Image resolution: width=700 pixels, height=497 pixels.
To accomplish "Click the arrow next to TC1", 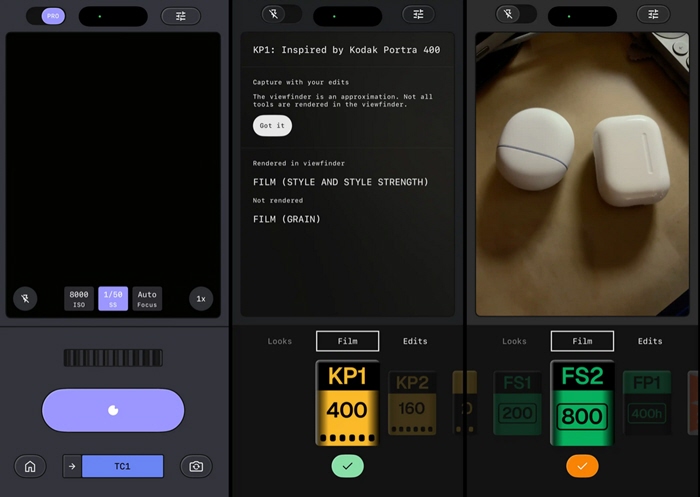I will tap(72, 466).
